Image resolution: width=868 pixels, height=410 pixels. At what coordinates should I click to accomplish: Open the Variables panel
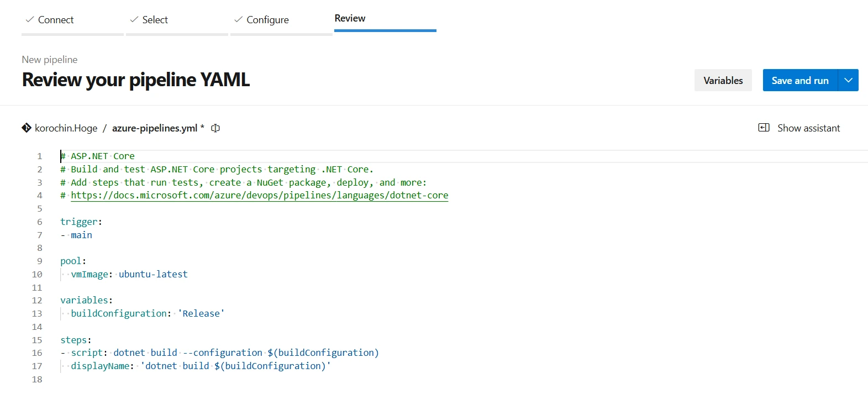point(723,80)
